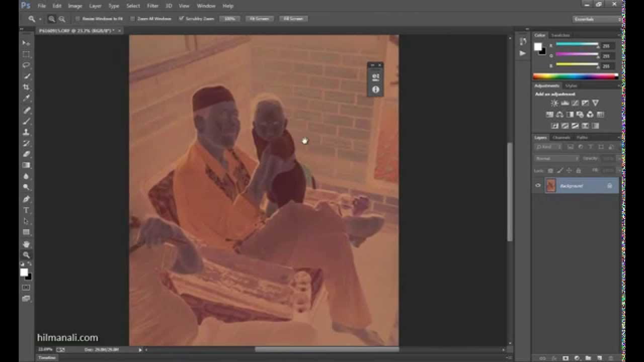The image size is (644, 362).
Task: Click the B value input field
Action: click(x=608, y=66)
